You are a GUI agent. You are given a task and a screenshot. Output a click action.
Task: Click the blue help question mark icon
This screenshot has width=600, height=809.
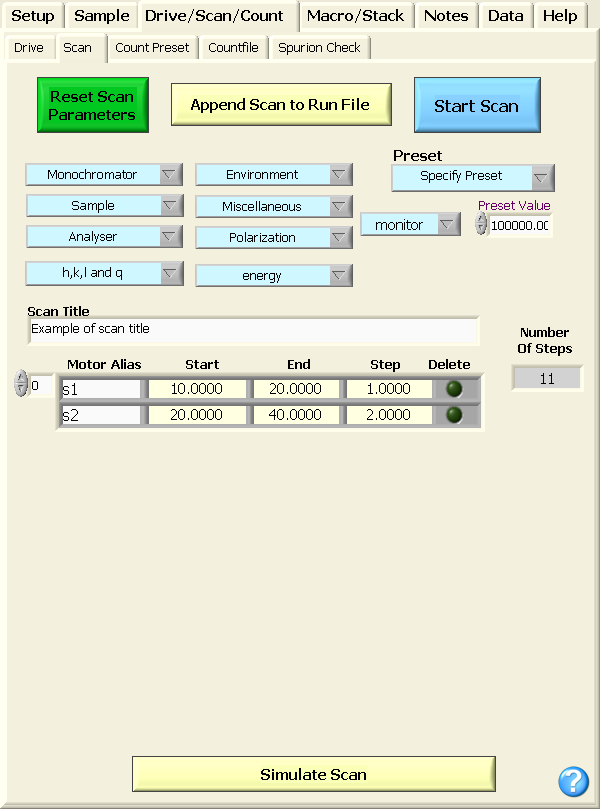[573, 781]
